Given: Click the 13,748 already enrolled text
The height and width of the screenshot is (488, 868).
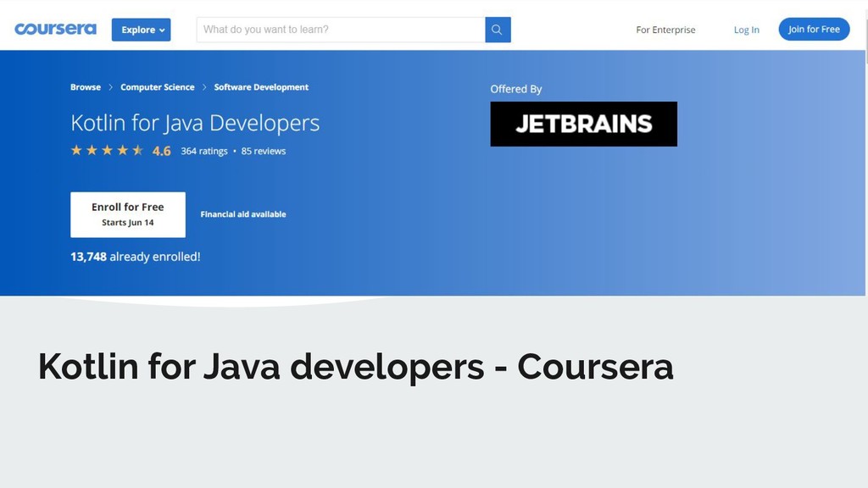Looking at the screenshot, I should (135, 257).
